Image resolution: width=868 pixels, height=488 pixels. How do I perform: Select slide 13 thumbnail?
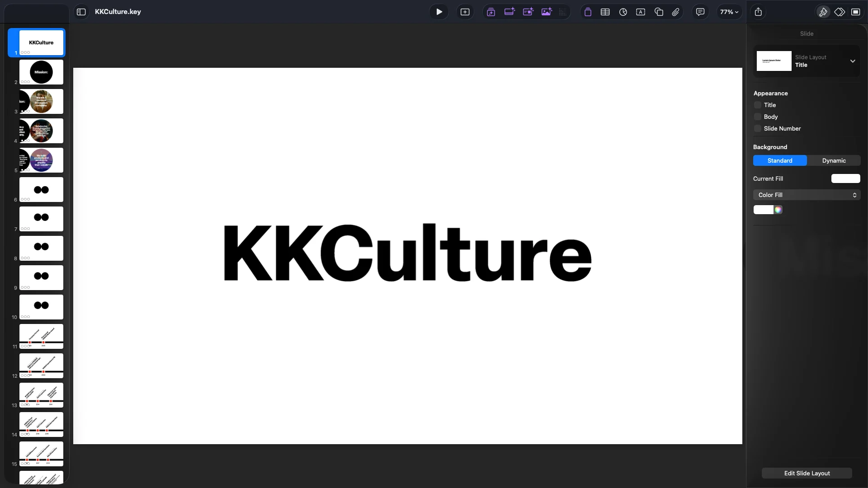coord(41,395)
